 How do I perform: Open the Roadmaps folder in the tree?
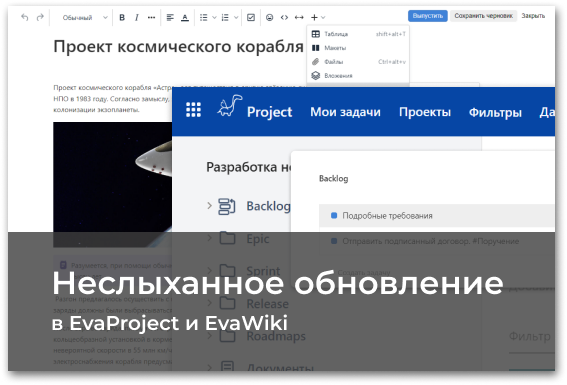(x=276, y=336)
